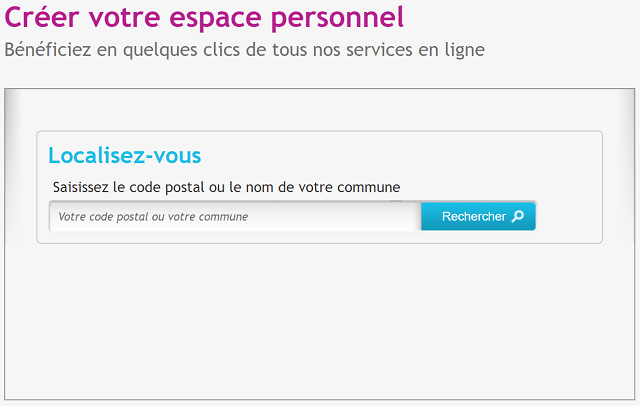
Task: Click the word 'Saisissez' in the field label
Action: [x=81, y=187]
